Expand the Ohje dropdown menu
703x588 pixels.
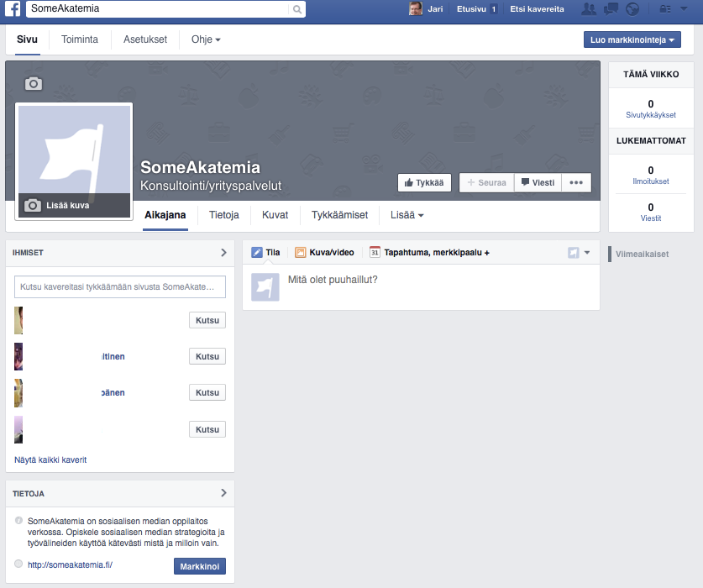pos(206,39)
